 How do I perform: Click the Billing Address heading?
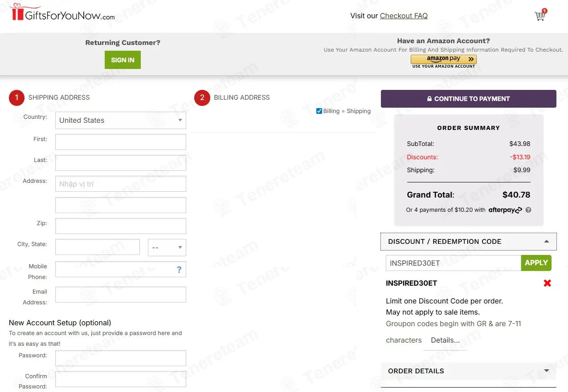pyautogui.click(x=242, y=97)
